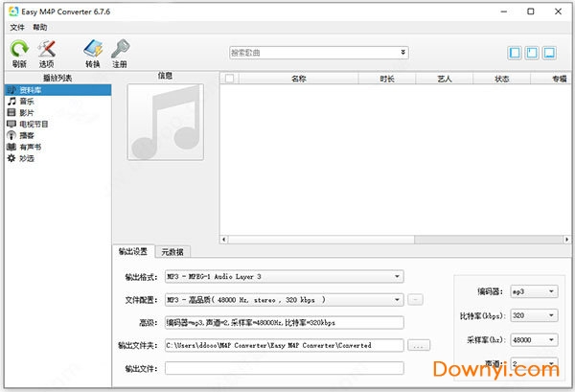
Task: Switch to the Metadata (元数据) tab
Action: pos(172,252)
